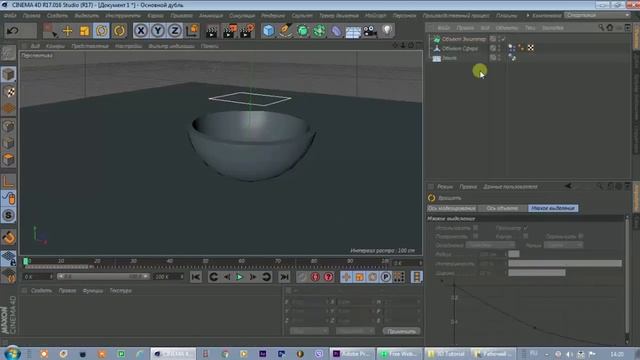Activate the highlighted Rotate tool icon

tap(102, 31)
